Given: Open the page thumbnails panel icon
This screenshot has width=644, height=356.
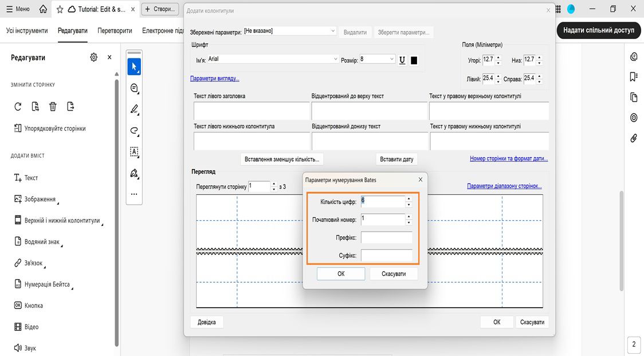Looking at the screenshot, I should click(x=634, y=97).
